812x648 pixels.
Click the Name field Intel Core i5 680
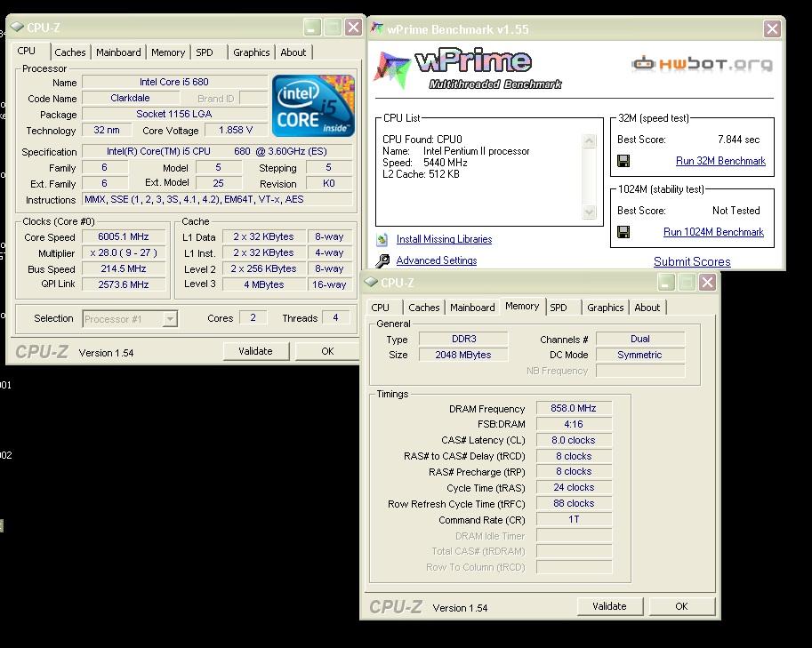pyautogui.click(x=174, y=82)
